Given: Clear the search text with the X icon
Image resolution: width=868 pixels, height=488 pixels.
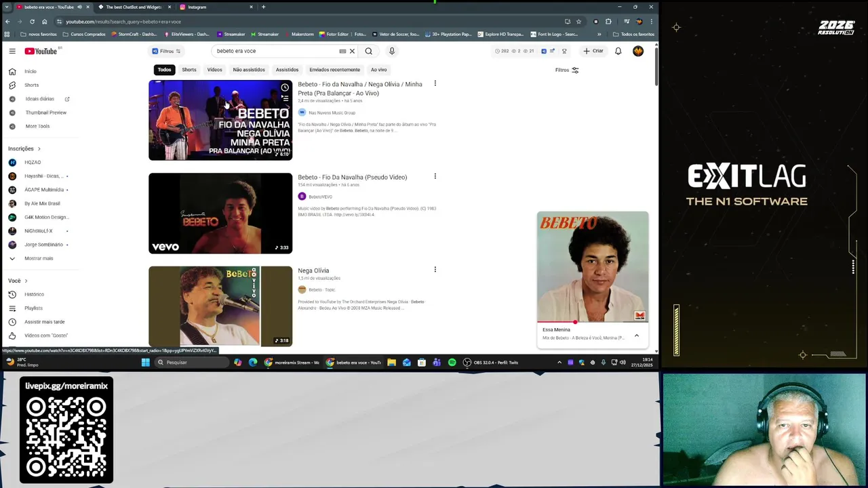Looking at the screenshot, I should click(352, 51).
